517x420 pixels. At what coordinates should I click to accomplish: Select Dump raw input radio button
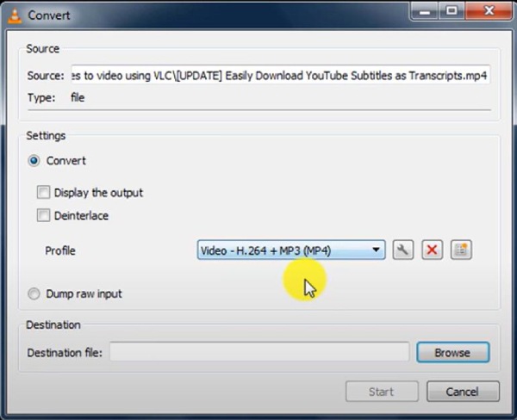pos(34,293)
